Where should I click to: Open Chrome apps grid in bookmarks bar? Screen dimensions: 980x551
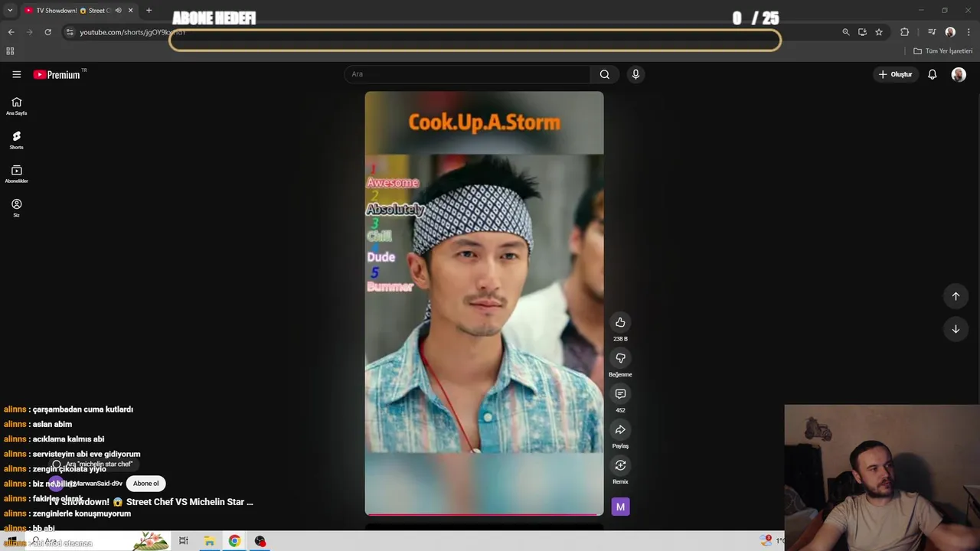pos(10,51)
